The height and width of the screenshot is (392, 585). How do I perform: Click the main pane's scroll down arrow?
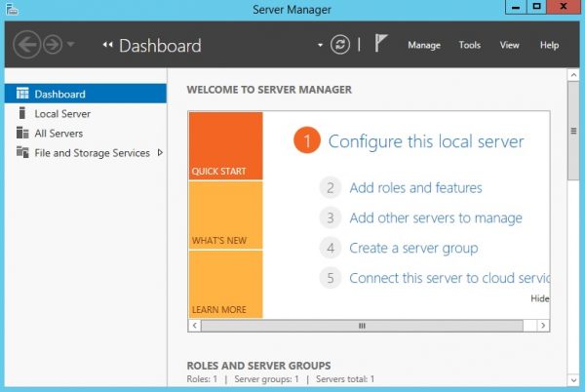pos(573,380)
